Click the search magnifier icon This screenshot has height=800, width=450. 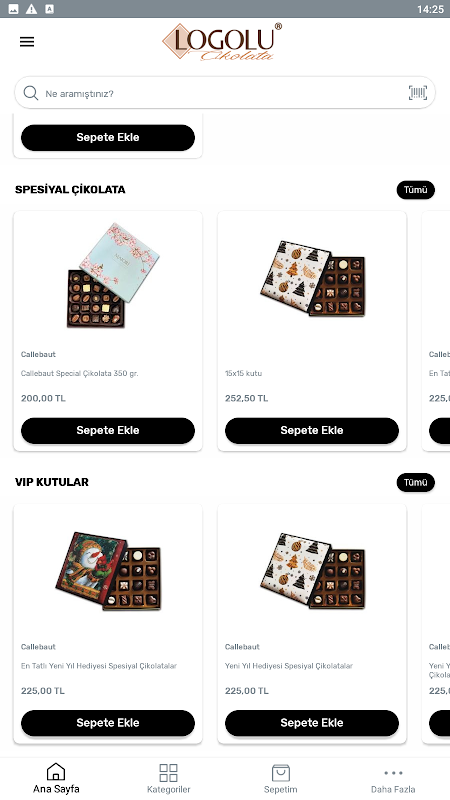[31, 93]
